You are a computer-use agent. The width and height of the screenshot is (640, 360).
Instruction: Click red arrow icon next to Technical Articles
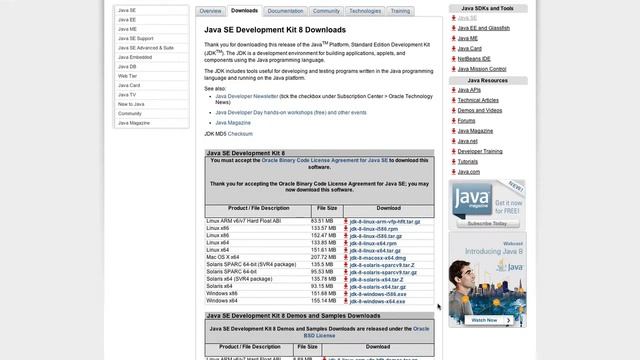point(453,100)
